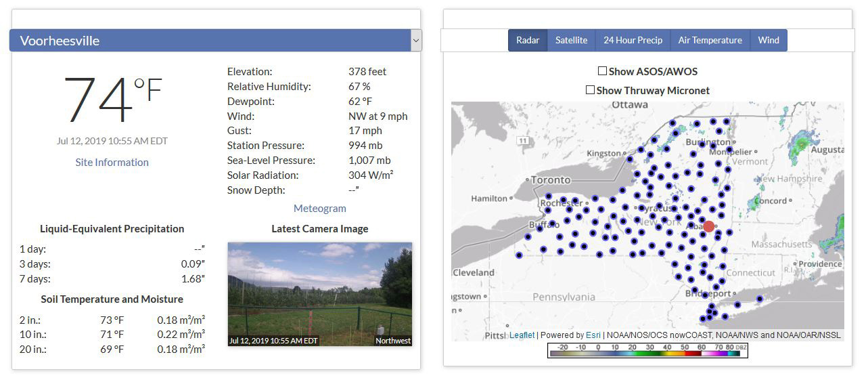This screenshot has width=868, height=380.
Task: Follow the Leaflet attribution link
Action: click(522, 335)
